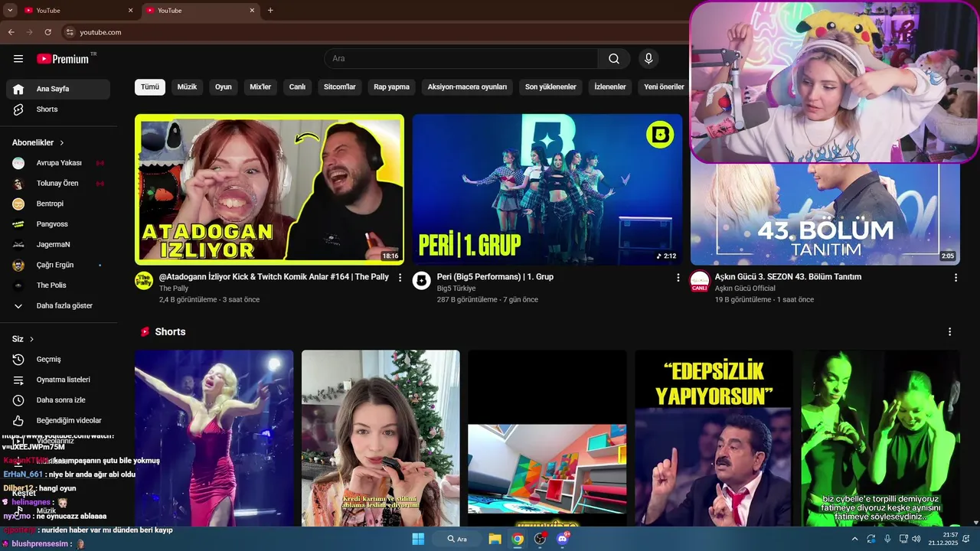The width and height of the screenshot is (980, 551).
Task: Select the Canlı filter chip
Action: (297, 87)
